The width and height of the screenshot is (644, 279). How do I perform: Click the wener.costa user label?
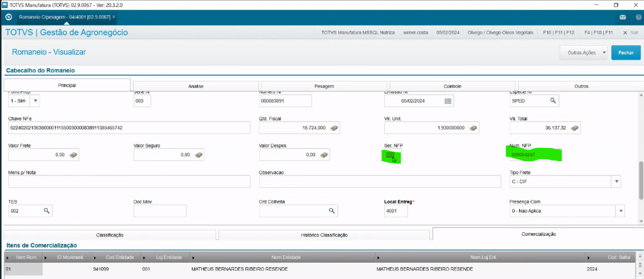[x=415, y=33]
